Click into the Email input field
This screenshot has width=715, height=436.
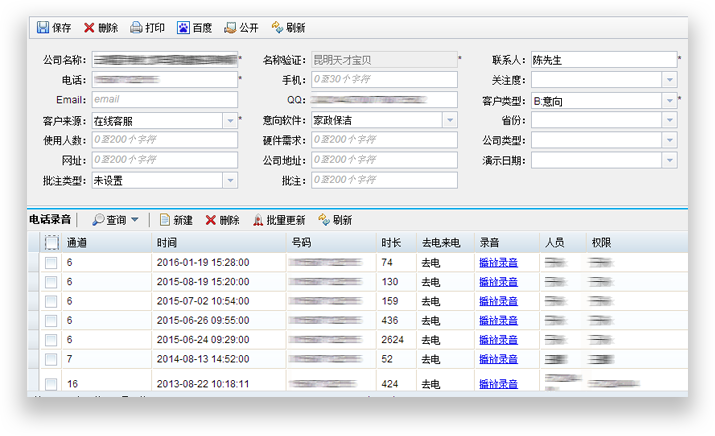[164, 100]
